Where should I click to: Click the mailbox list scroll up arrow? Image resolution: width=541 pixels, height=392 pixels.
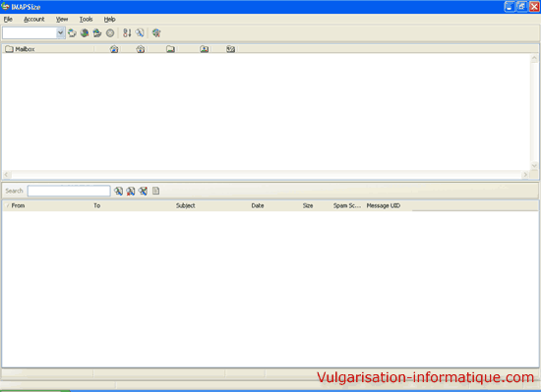(x=534, y=58)
